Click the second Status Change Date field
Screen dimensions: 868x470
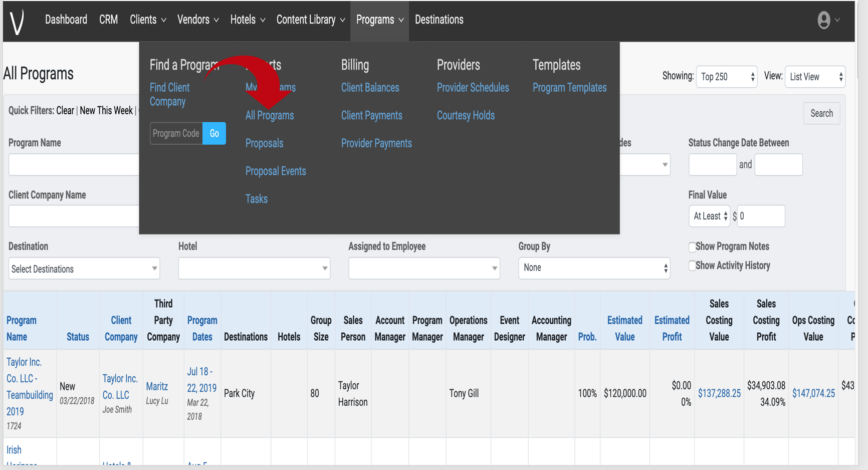779,165
